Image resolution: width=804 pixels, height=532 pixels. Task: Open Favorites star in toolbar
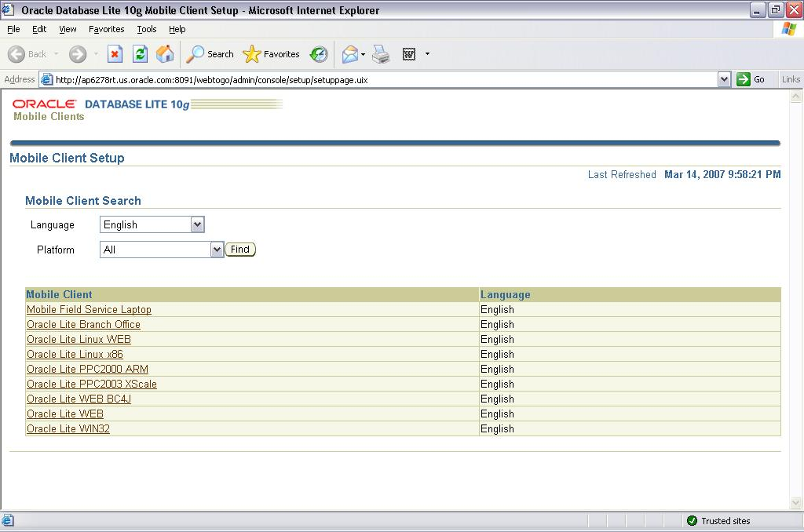[x=271, y=54]
